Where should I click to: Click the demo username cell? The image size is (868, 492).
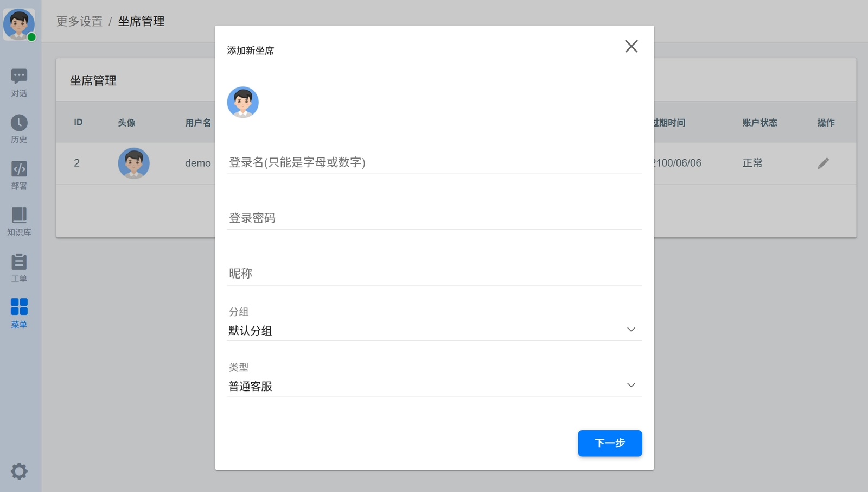pos(197,163)
